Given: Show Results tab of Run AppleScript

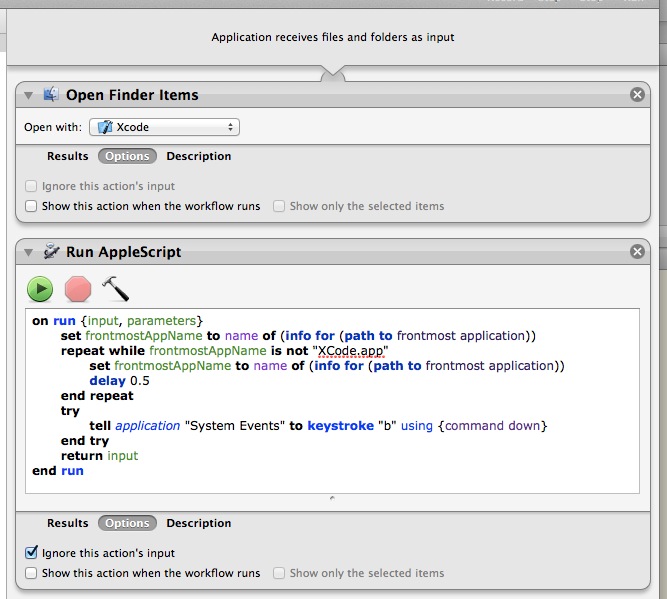Looking at the screenshot, I should (x=68, y=523).
